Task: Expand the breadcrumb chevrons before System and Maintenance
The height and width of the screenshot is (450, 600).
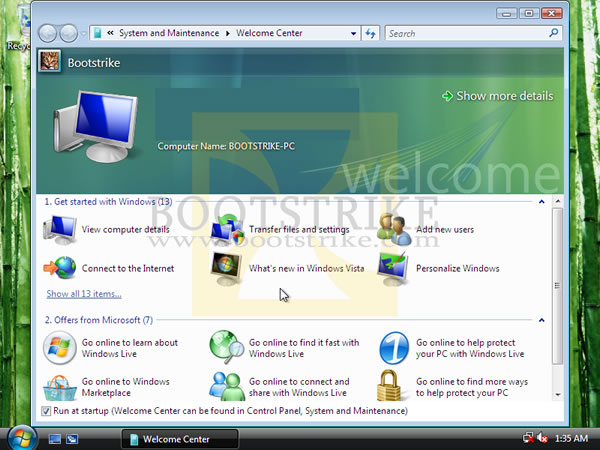Action: 110,33
